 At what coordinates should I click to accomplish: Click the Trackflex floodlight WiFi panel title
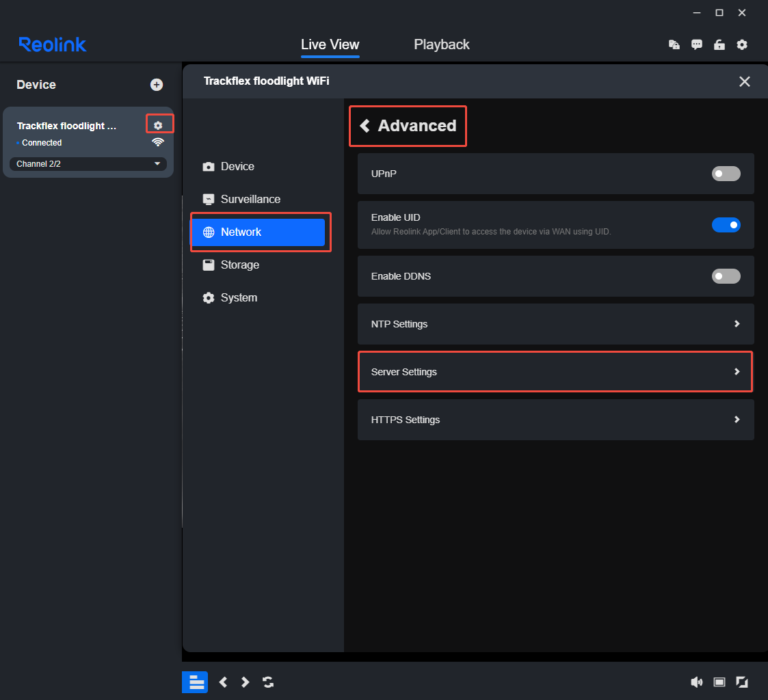click(x=267, y=81)
